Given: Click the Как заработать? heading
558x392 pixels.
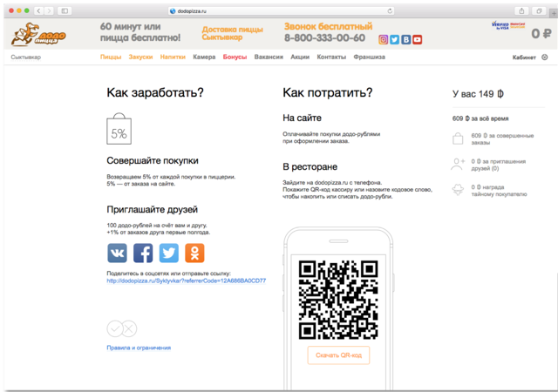Looking at the screenshot, I should (x=155, y=93).
